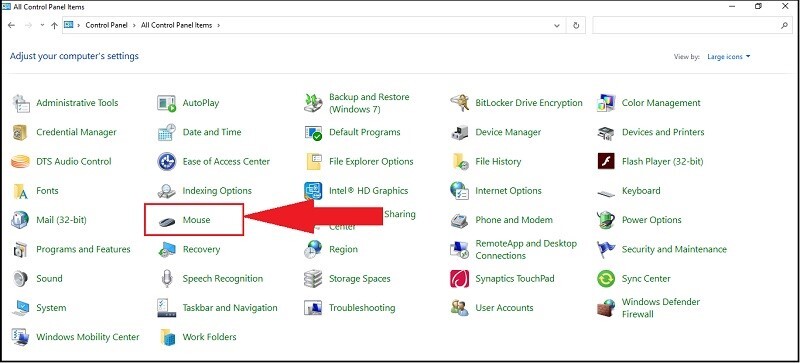
Task: Click the Devices and Printers icon
Action: coord(606,132)
